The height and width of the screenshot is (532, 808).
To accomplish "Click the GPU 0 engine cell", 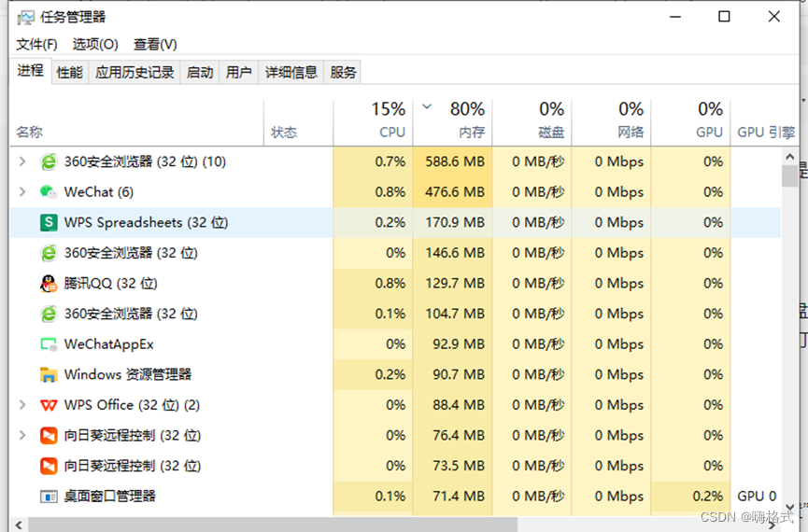I will coord(757,497).
